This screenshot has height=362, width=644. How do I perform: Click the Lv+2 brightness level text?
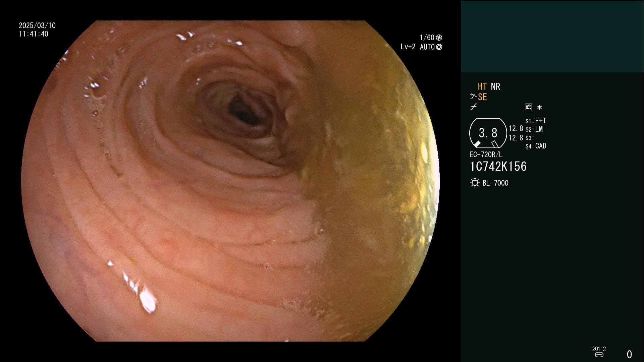point(408,47)
